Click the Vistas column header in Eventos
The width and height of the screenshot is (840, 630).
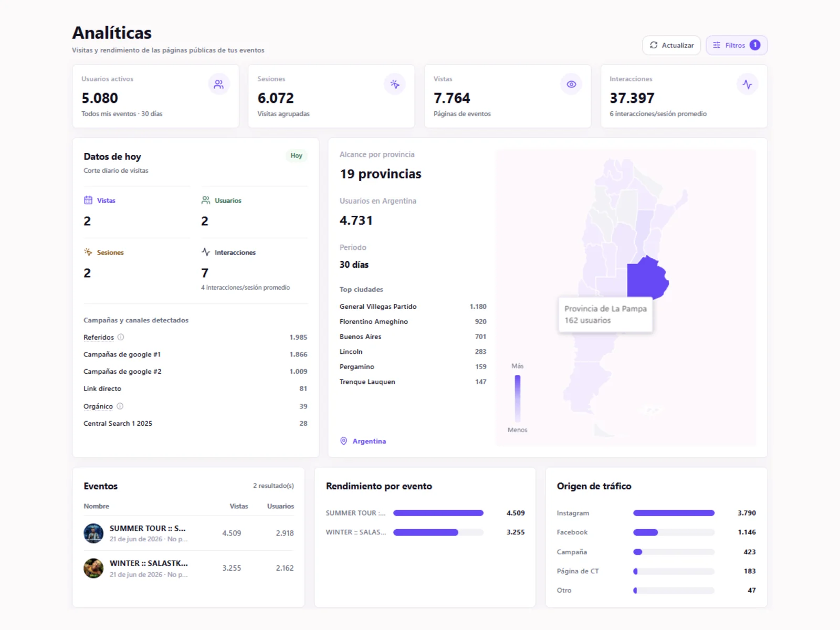pos(239,506)
